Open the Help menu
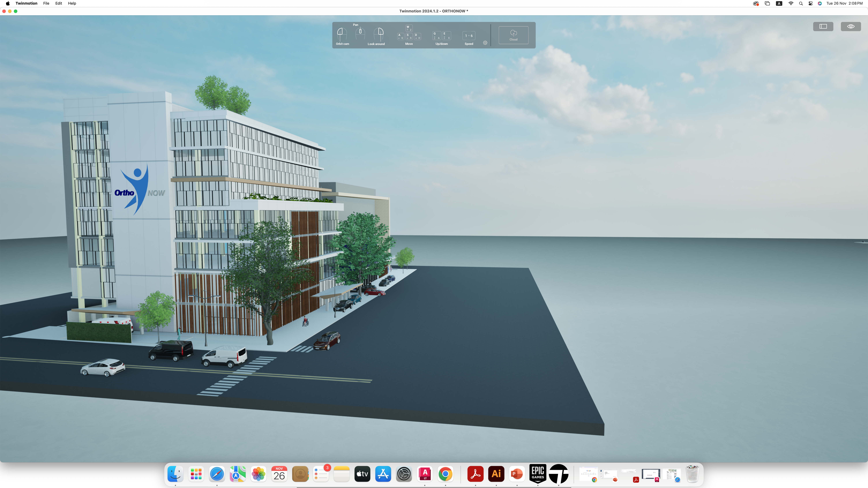The height and width of the screenshot is (488, 868). point(72,3)
